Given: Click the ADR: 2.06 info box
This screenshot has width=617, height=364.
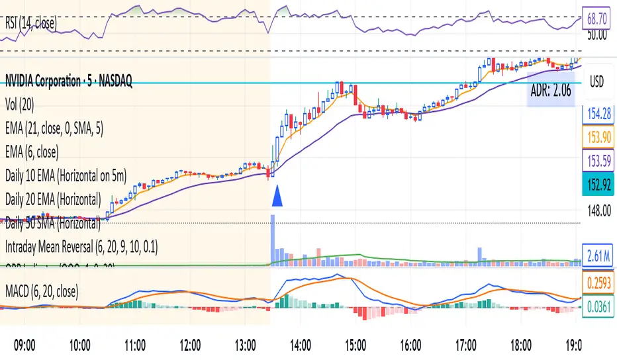Looking at the screenshot, I should coord(551,91).
